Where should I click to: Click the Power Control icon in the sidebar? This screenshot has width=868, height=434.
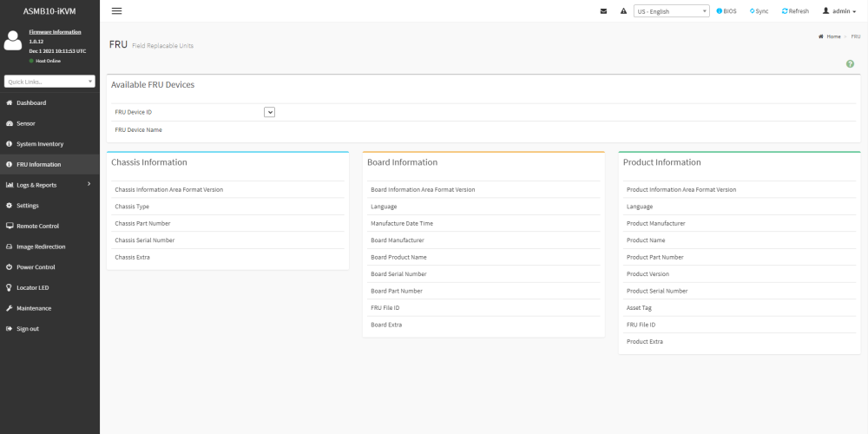click(10, 267)
